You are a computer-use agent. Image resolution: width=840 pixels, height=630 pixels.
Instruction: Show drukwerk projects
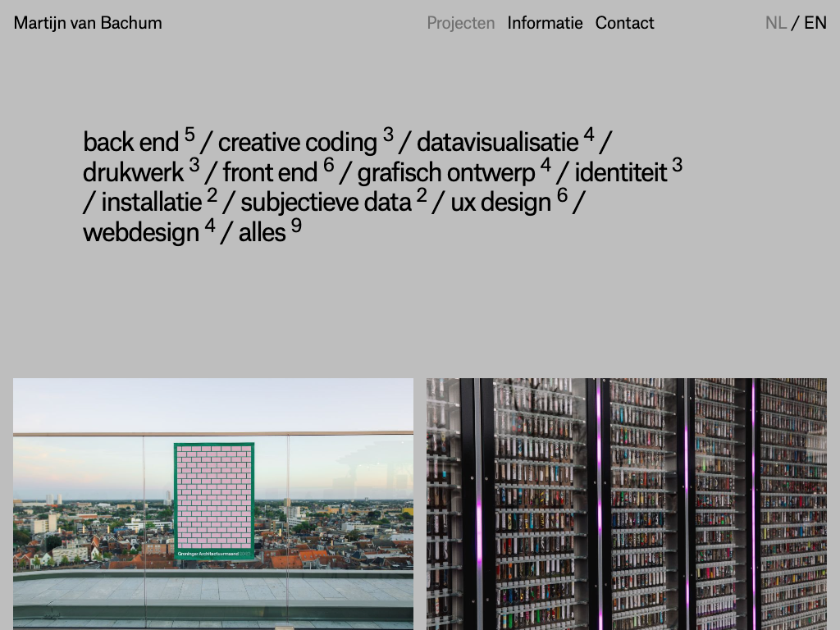coord(133,173)
